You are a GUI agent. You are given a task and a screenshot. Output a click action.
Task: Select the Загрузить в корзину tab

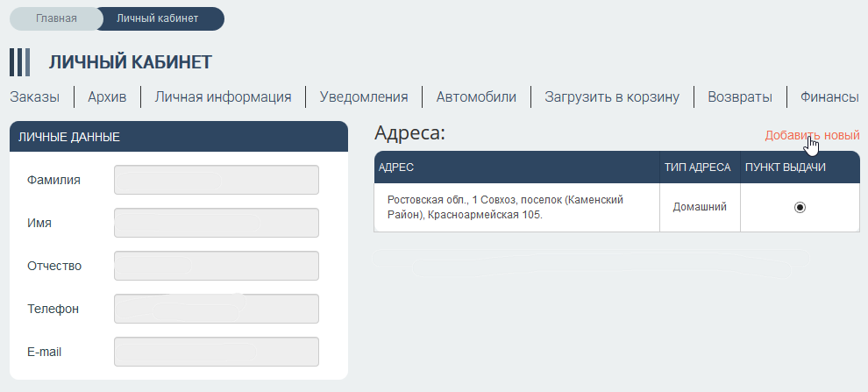tap(612, 97)
